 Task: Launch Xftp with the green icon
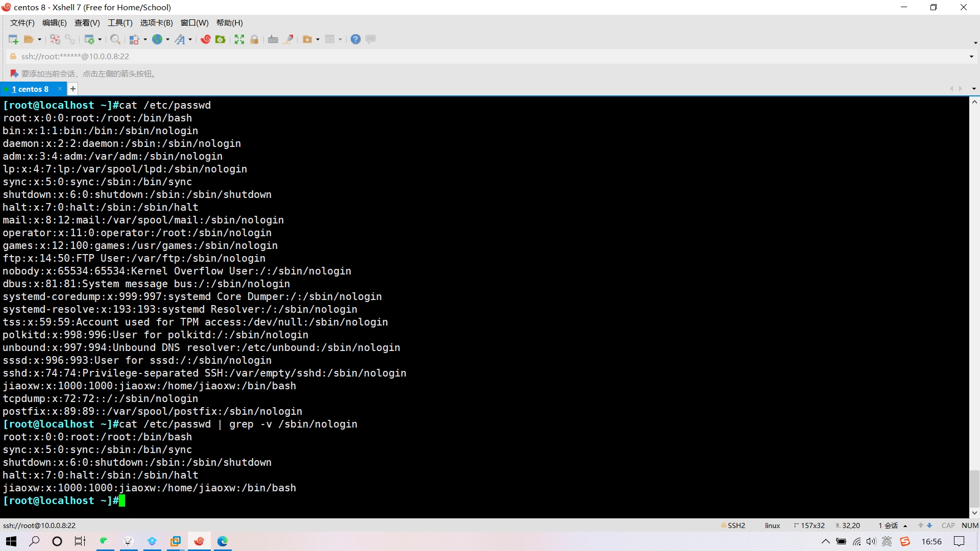click(x=220, y=39)
